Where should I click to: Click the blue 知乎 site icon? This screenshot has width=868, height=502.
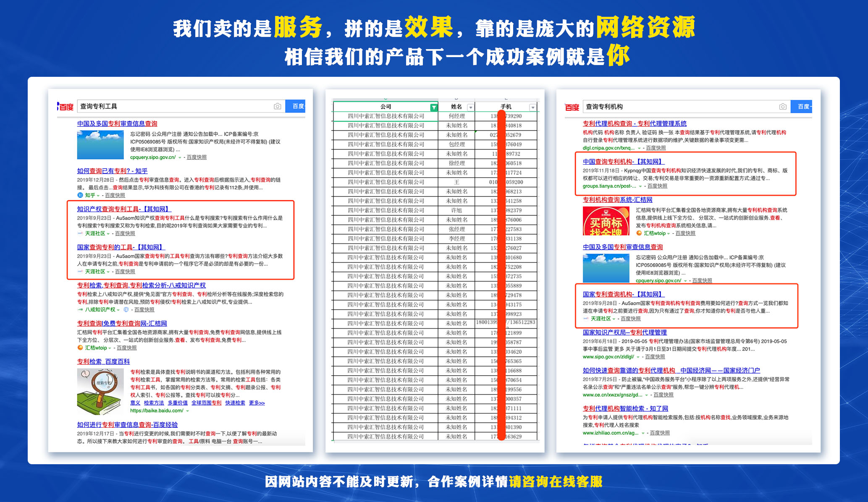[x=80, y=195]
